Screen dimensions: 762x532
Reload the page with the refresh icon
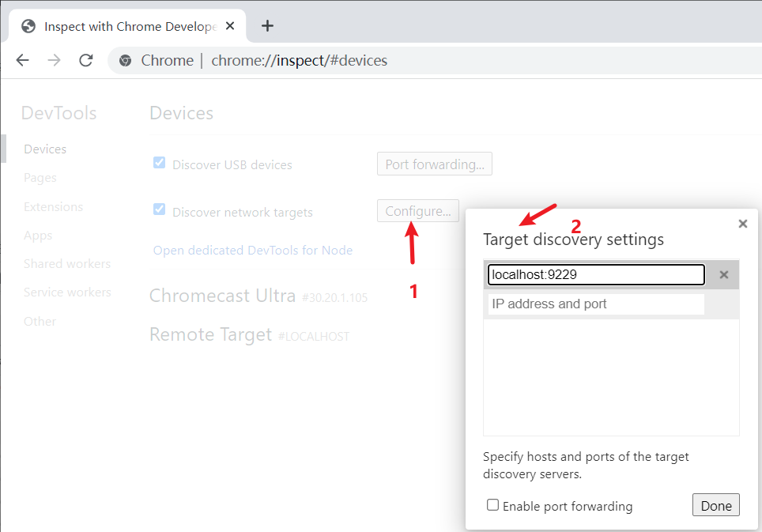(86, 60)
